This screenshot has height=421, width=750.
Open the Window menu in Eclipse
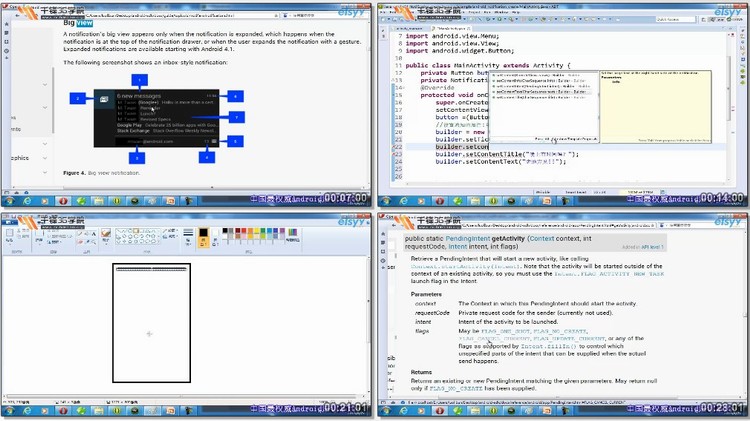[x=501, y=12]
